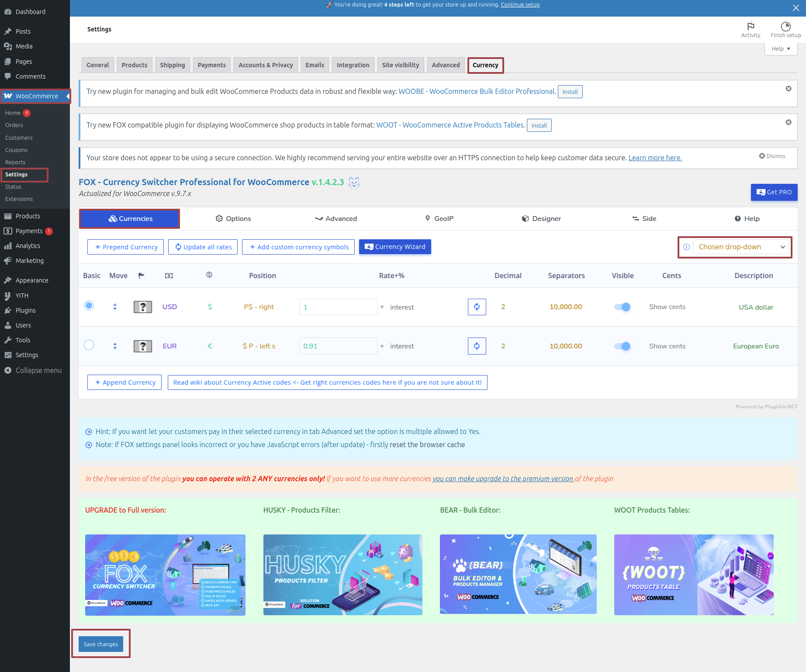The image size is (806, 672).
Task: Click the EUR move arrows handle
Action: (x=115, y=346)
